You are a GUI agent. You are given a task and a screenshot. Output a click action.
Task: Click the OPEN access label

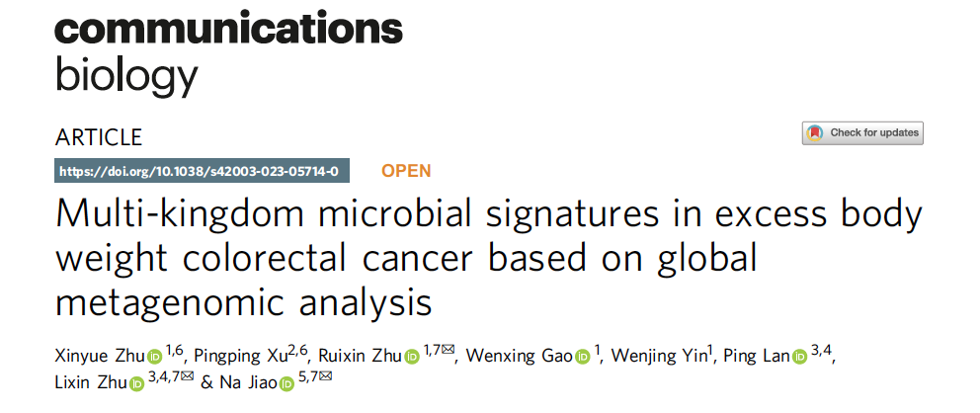click(x=406, y=171)
